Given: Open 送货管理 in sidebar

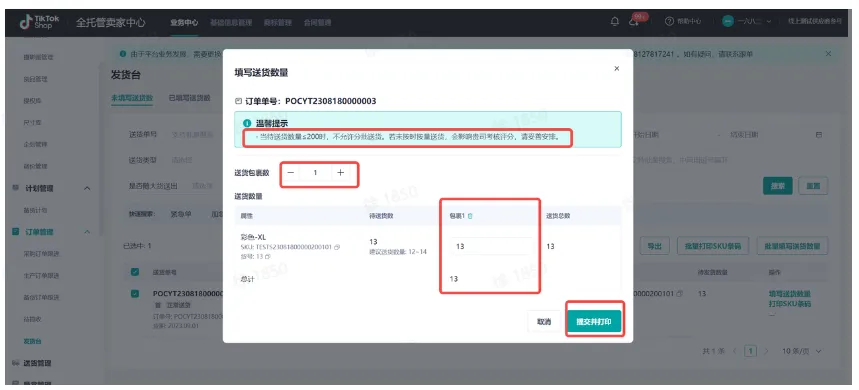Looking at the screenshot, I should [37, 363].
